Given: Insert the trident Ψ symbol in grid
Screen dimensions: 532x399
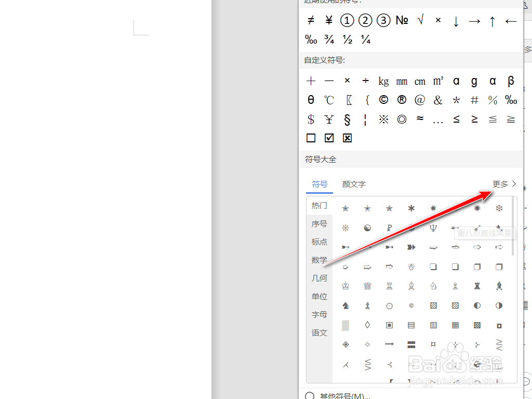Looking at the screenshot, I should pyautogui.click(x=433, y=228).
